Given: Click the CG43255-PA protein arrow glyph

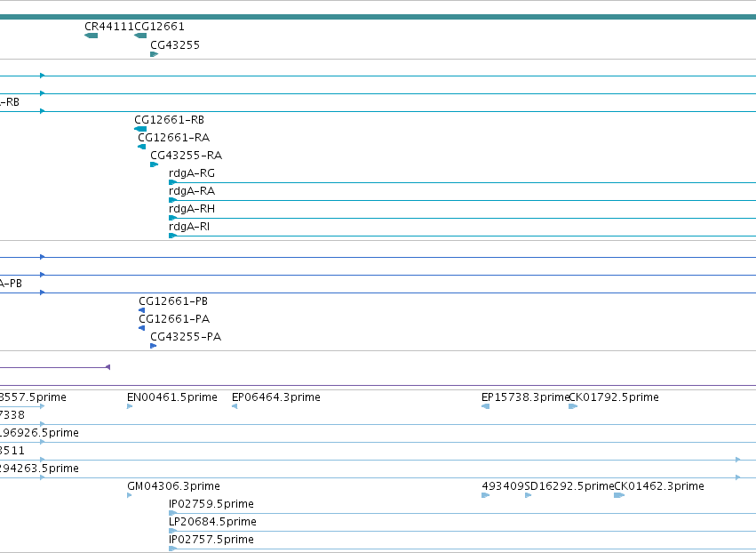Looking at the screenshot, I should pos(154,346).
